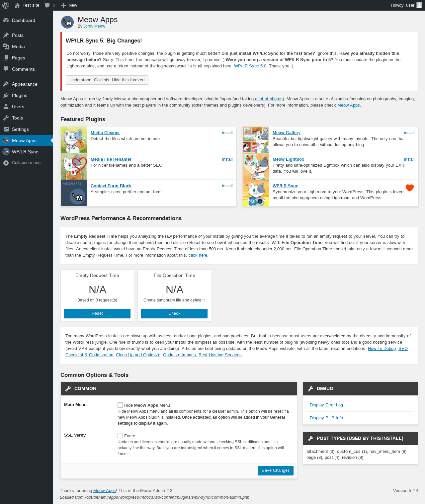Click the Media library icon in sidebar
The height and width of the screenshot is (504, 425).
[6, 46]
